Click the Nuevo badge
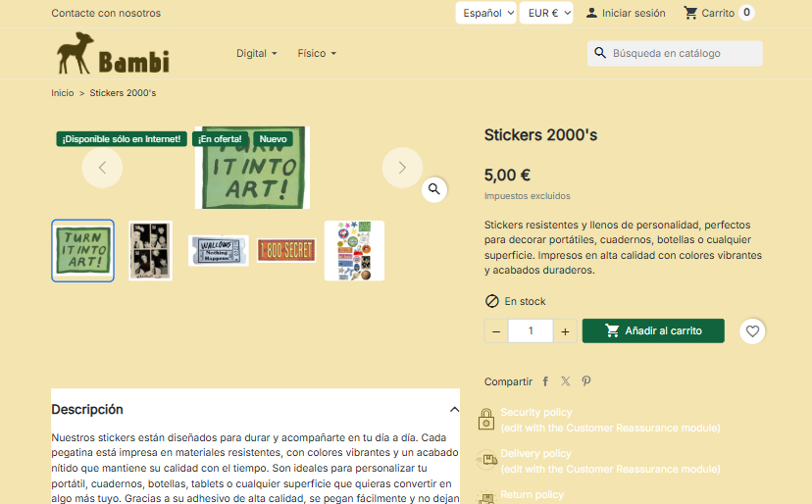812x504 pixels. tap(273, 139)
